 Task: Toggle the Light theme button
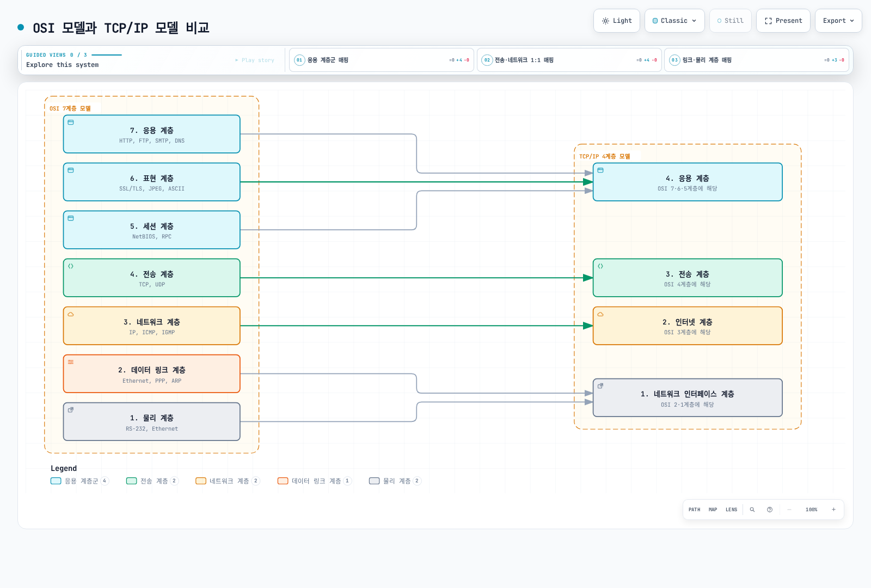click(617, 21)
